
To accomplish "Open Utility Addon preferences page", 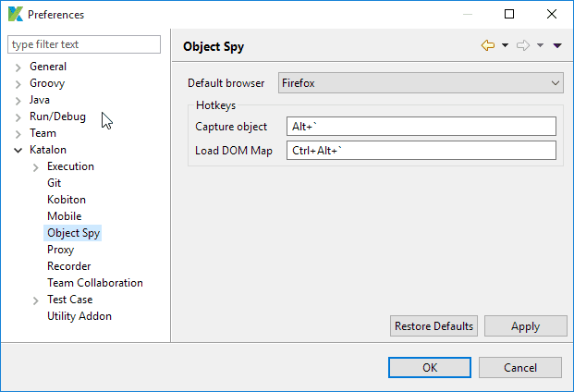I will (79, 316).
